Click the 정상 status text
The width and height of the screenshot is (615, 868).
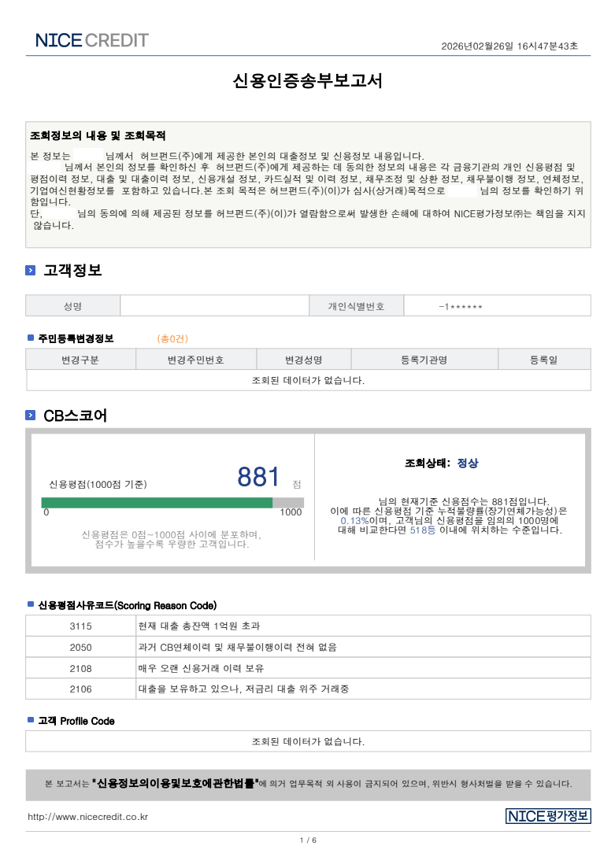pyautogui.click(x=468, y=464)
